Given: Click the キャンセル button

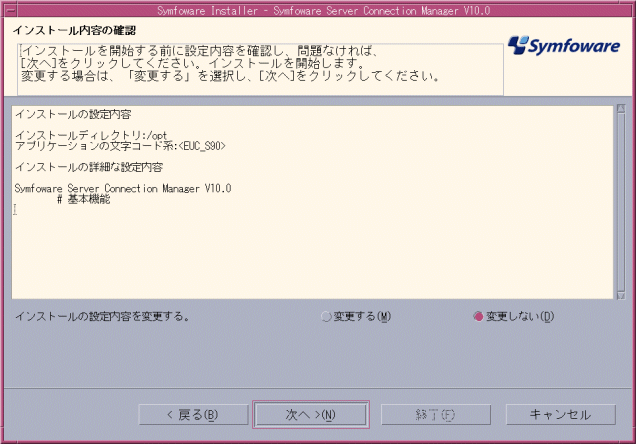Looking at the screenshot, I should point(561,414).
